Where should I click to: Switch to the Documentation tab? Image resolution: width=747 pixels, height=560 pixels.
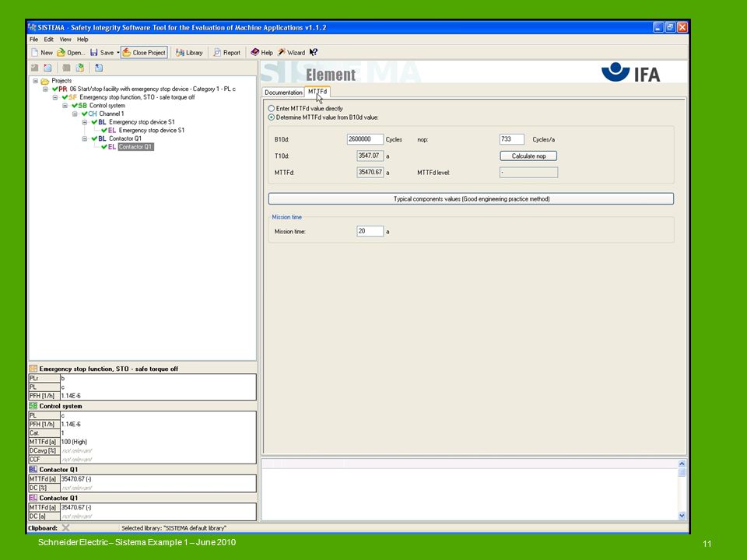pos(283,93)
